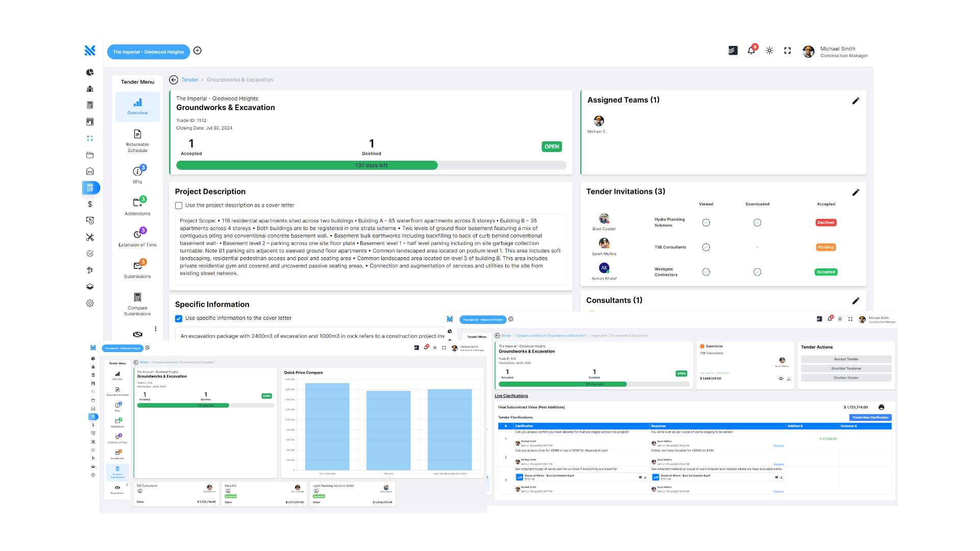Screen dimensions: 980x551
Task: Open the Mail icon in the left sidebar
Action: click(x=90, y=171)
